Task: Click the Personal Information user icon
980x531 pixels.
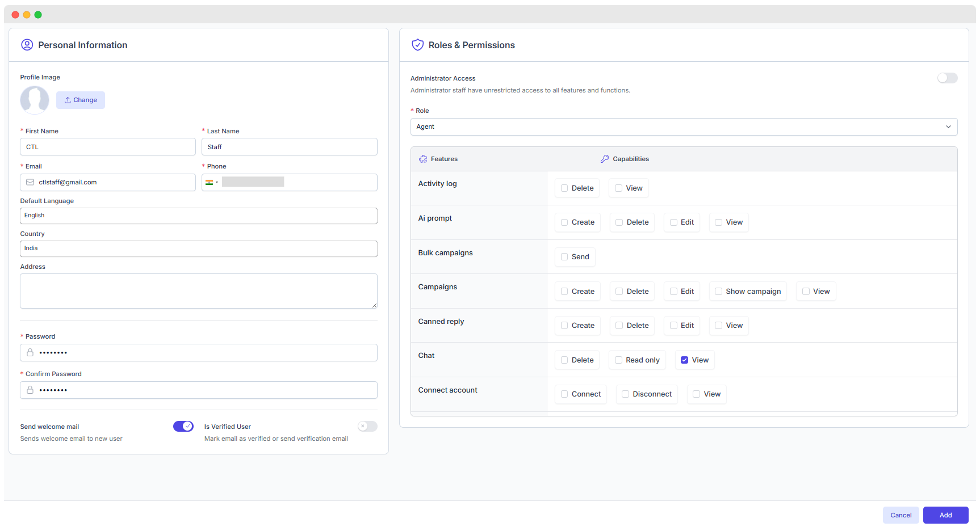Action: pyautogui.click(x=27, y=45)
